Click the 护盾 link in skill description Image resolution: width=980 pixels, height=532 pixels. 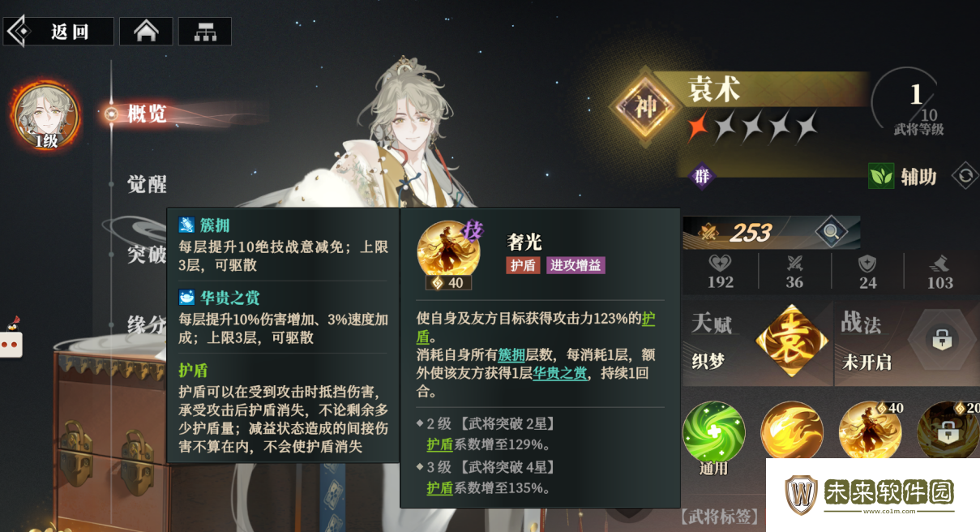pyautogui.click(x=648, y=328)
